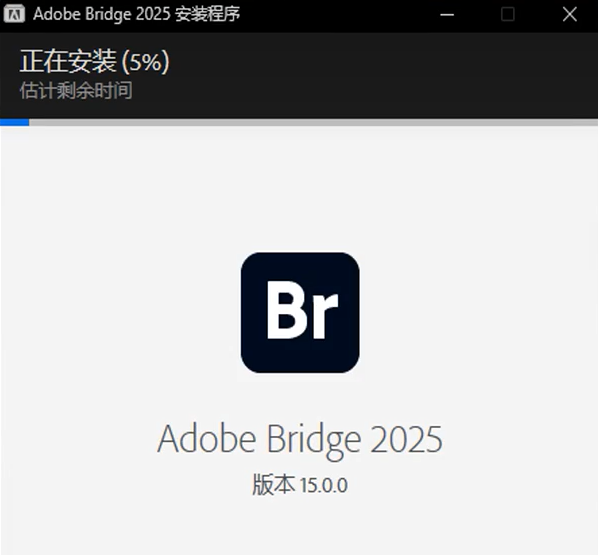Click the Bridge "Br" app logo

[300, 312]
